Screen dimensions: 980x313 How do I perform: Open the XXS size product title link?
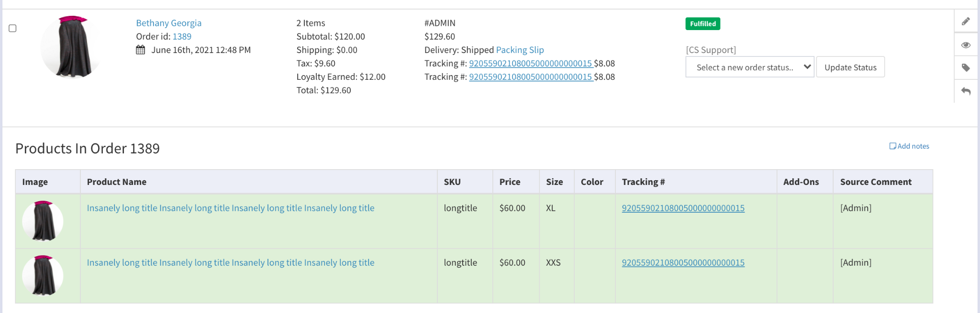click(x=230, y=262)
